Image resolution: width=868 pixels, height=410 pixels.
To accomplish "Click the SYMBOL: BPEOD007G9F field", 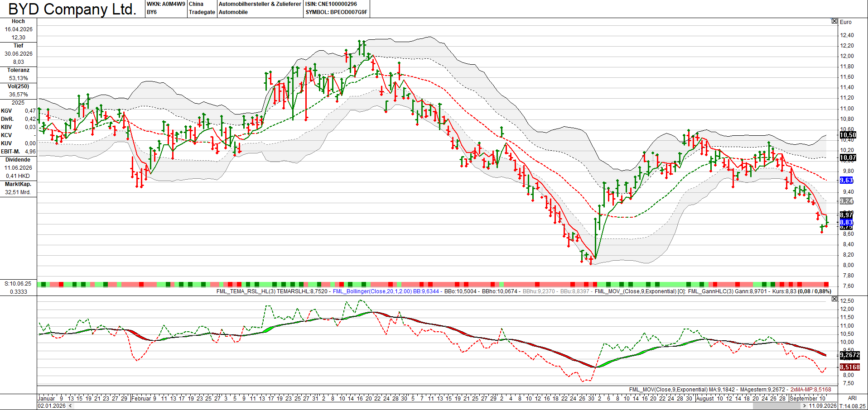I will coord(336,12).
